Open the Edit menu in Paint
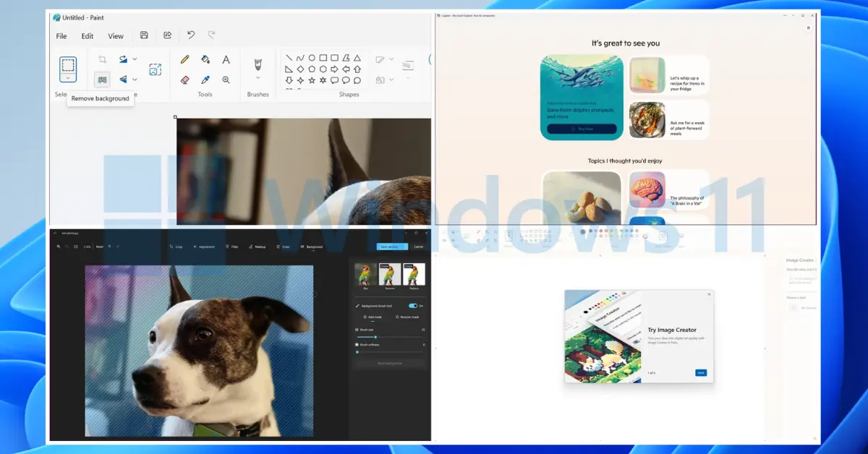The image size is (868, 454). click(x=88, y=36)
